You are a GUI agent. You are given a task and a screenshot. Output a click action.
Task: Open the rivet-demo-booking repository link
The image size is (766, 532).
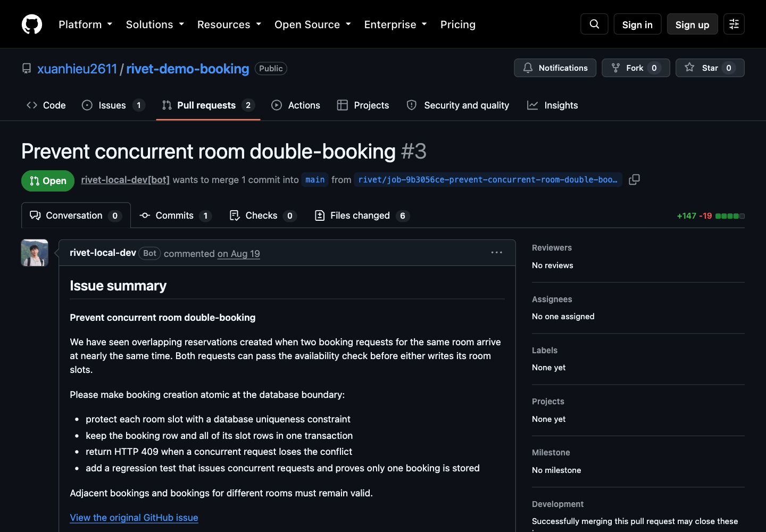tap(187, 69)
